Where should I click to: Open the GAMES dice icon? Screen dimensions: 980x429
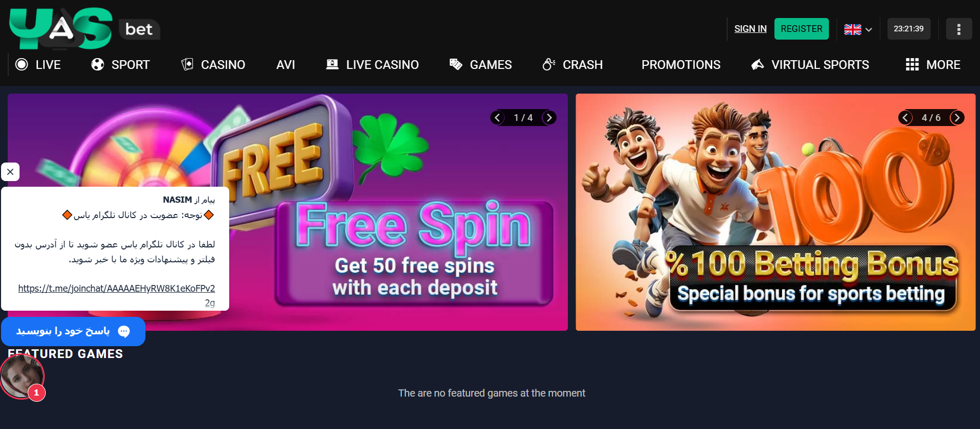pyautogui.click(x=456, y=64)
